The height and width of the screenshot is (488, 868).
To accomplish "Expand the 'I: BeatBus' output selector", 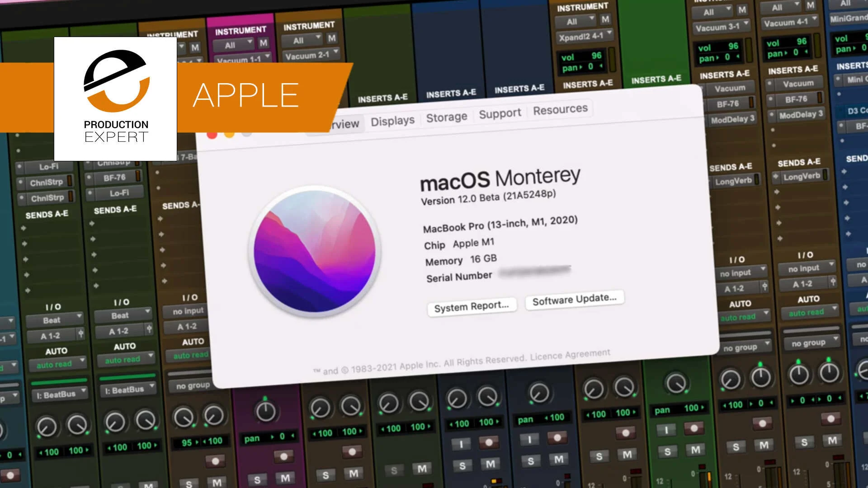I will pos(59,394).
